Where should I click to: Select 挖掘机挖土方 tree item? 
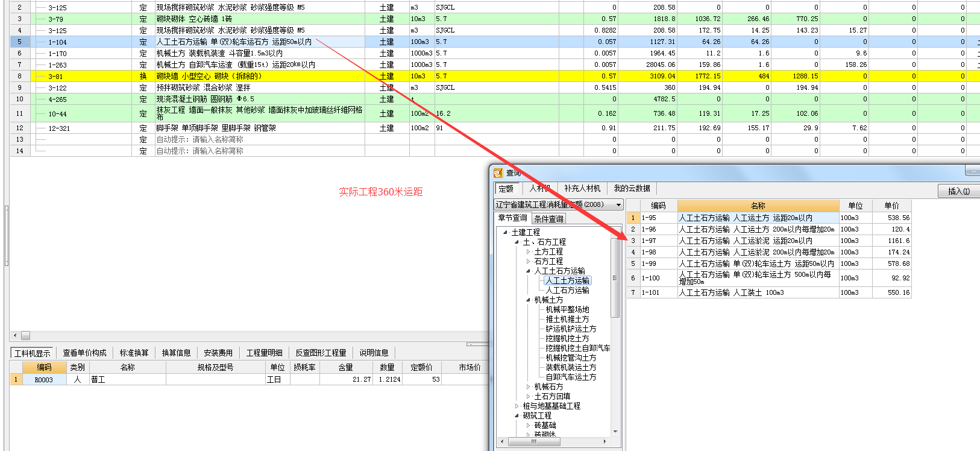(x=568, y=338)
